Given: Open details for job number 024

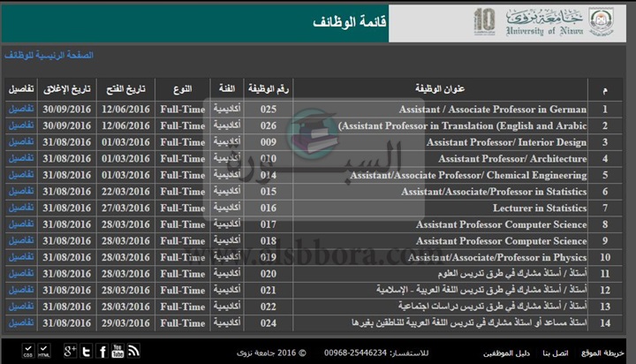Looking at the screenshot, I should 21,322.
